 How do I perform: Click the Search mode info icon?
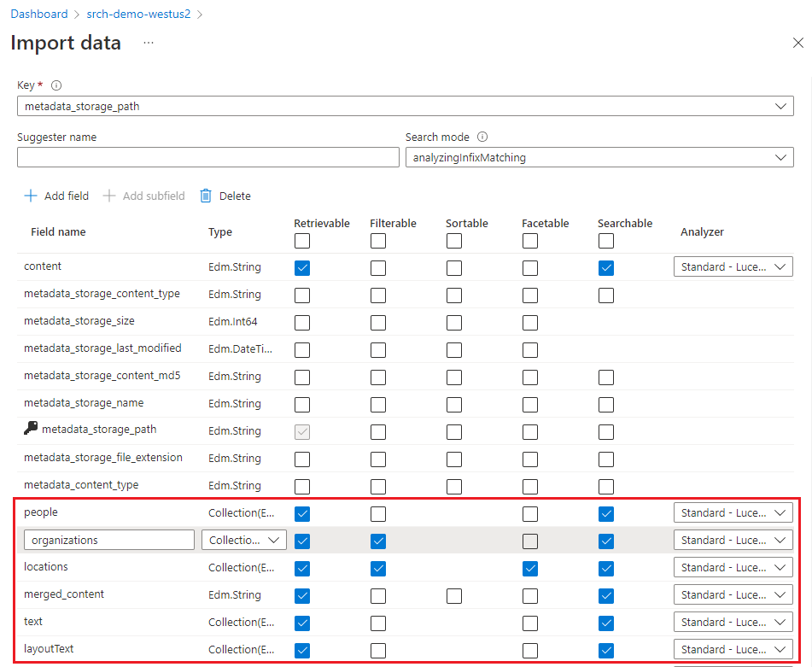click(482, 137)
